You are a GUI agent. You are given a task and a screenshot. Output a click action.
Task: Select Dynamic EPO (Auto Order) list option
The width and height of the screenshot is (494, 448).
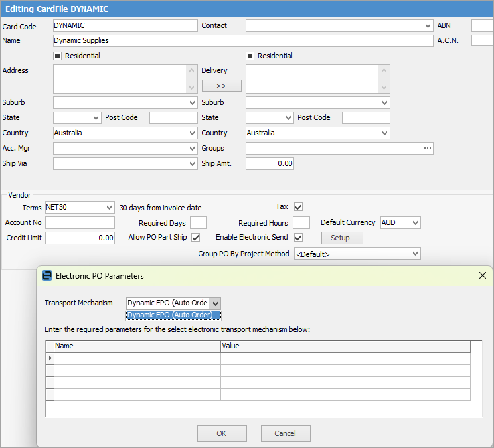[x=174, y=315]
